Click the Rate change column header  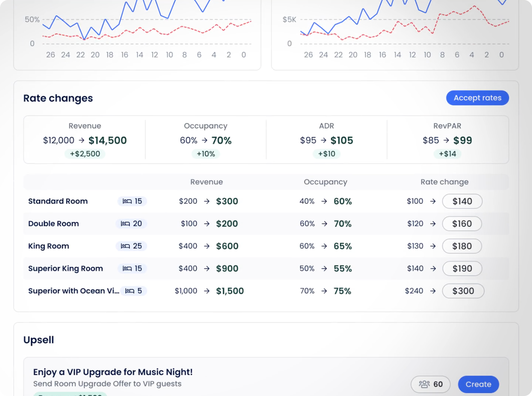[x=444, y=182]
